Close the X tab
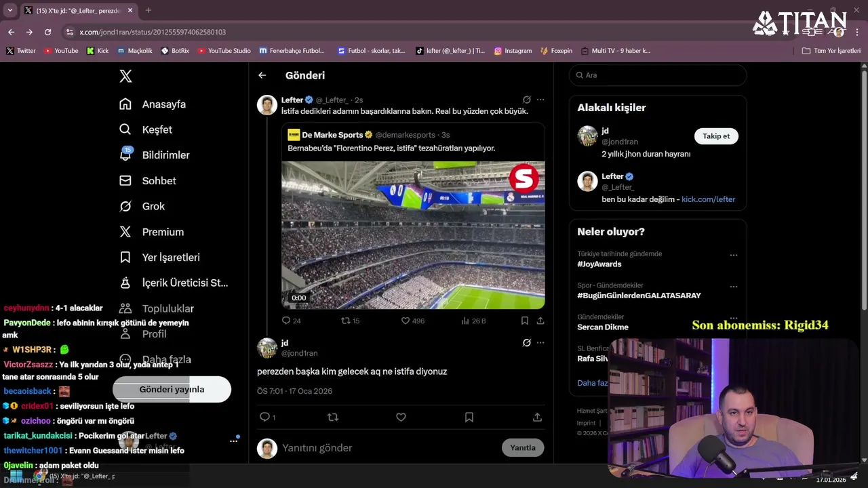Screen dimensions: 868x488 (x=130, y=10)
